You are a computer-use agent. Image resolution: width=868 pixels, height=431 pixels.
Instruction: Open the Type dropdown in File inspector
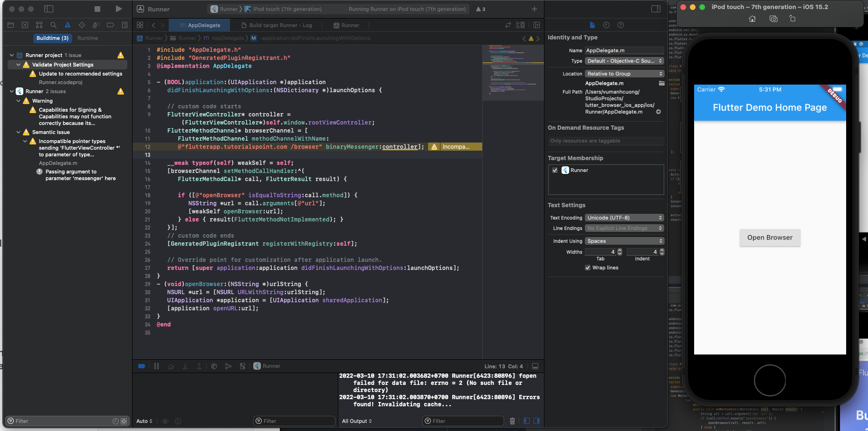click(x=624, y=61)
